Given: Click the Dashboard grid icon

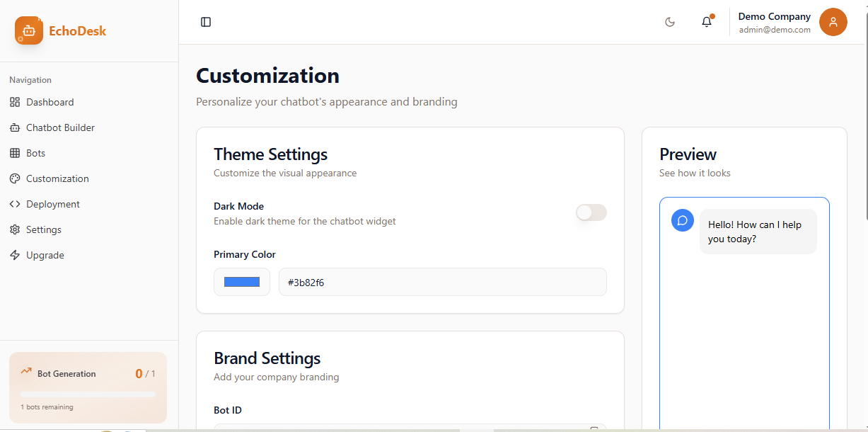Looking at the screenshot, I should (x=15, y=102).
